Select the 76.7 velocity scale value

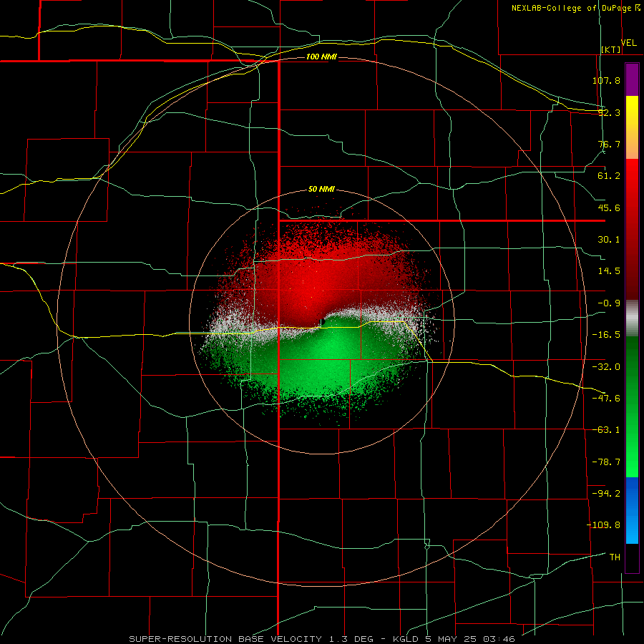(609, 144)
